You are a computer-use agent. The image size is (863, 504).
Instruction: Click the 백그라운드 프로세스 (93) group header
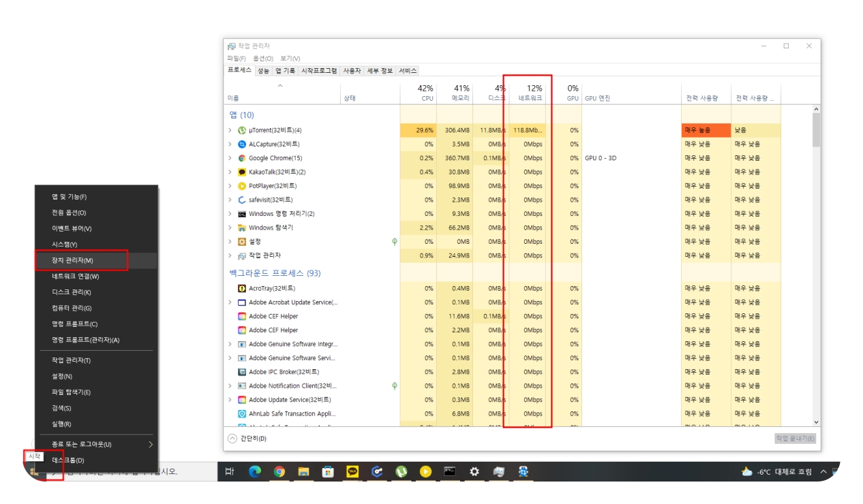(x=275, y=273)
